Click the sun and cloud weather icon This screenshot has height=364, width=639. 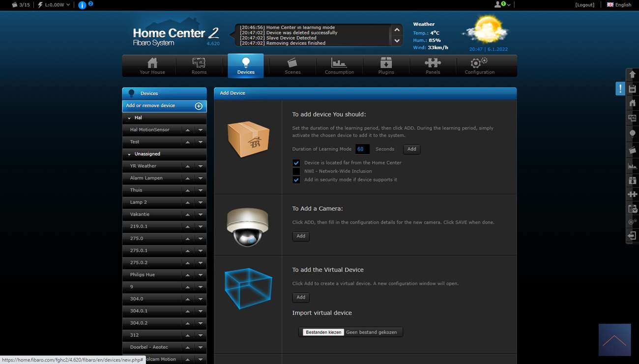tap(485, 30)
